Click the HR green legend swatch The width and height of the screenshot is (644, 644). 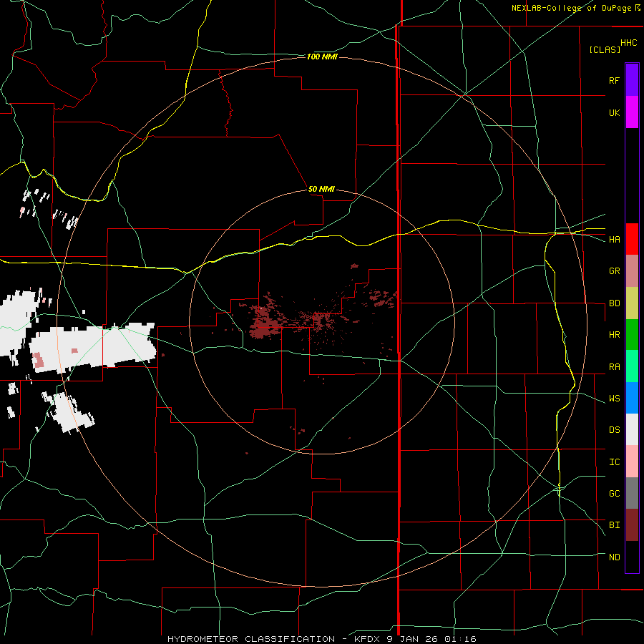tap(632, 335)
